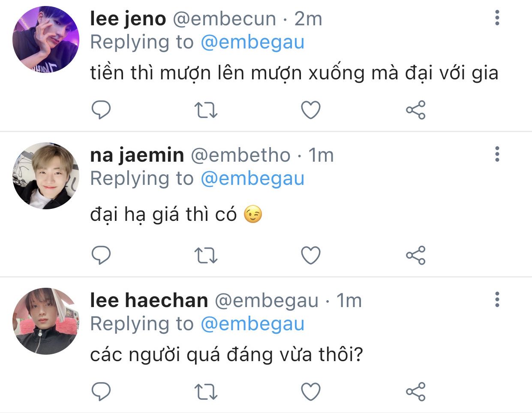Reply to na jaemin's tweet
Viewport: 532px width, 413px height.
click(x=101, y=256)
